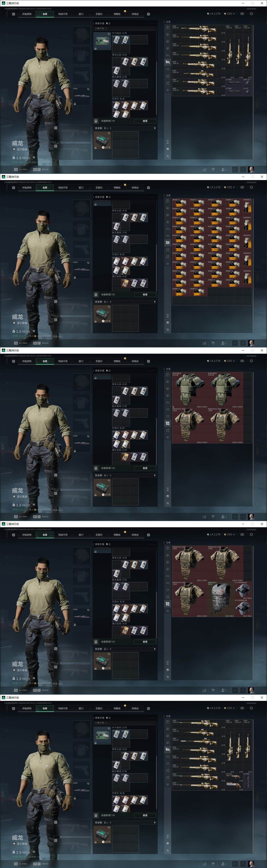
Task: Bottommost window: select 门禁卡包 card case thumbnail
Action: tap(102, 735)
